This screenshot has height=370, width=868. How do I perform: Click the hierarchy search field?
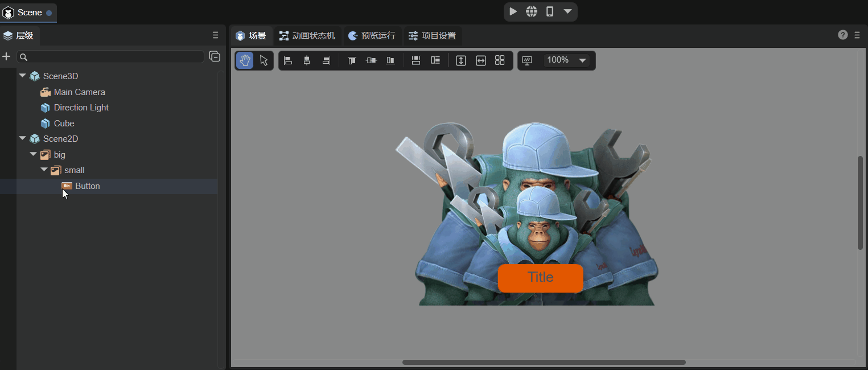pyautogui.click(x=114, y=57)
